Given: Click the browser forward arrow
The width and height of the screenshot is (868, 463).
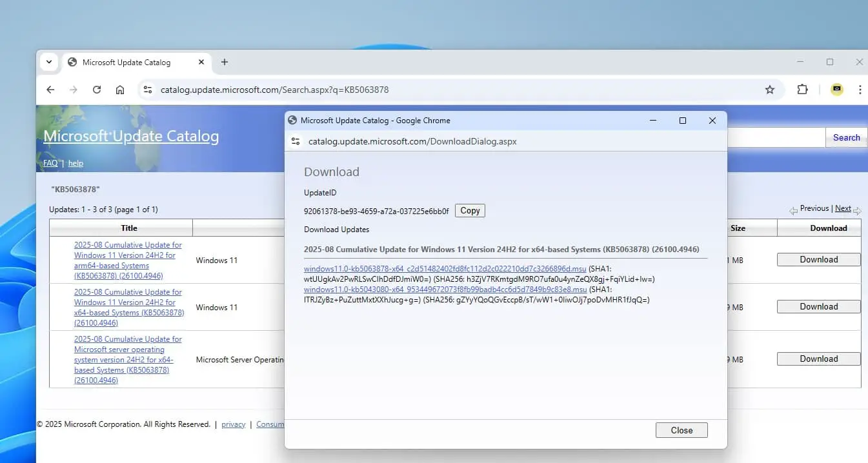Looking at the screenshot, I should pos(74,90).
